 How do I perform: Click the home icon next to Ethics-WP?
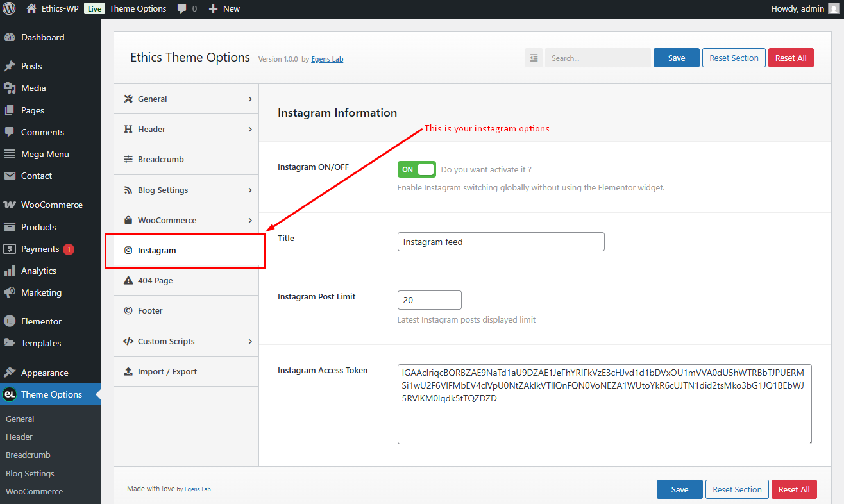pyautogui.click(x=31, y=9)
